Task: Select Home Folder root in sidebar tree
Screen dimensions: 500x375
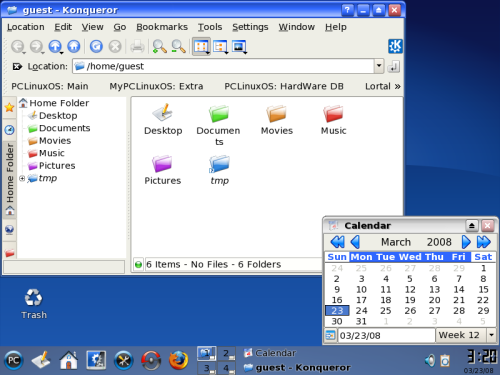Action: (54, 103)
